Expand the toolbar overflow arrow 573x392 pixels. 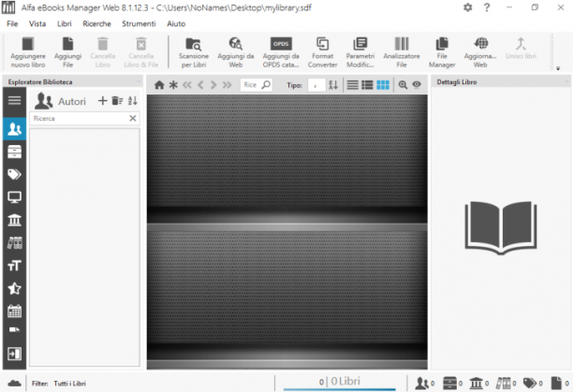point(558,68)
